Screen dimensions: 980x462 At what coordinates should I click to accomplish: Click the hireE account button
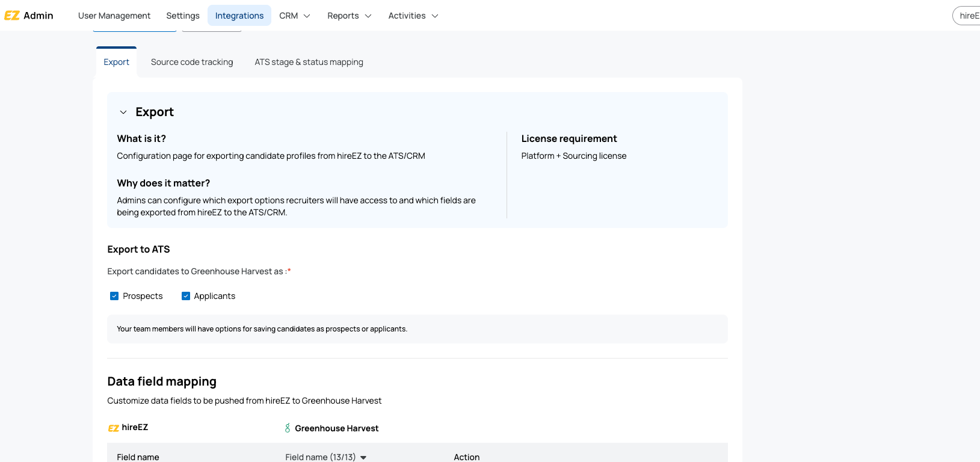pyautogui.click(x=967, y=16)
